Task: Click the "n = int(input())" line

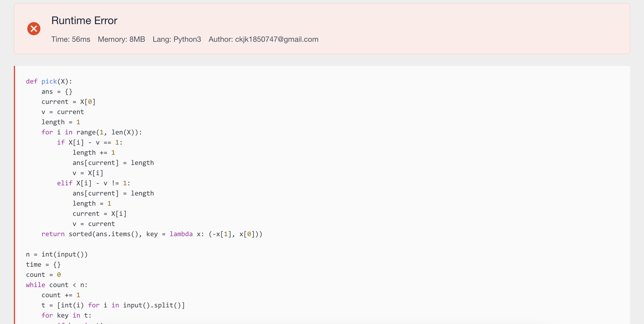Action: click(57, 254)
